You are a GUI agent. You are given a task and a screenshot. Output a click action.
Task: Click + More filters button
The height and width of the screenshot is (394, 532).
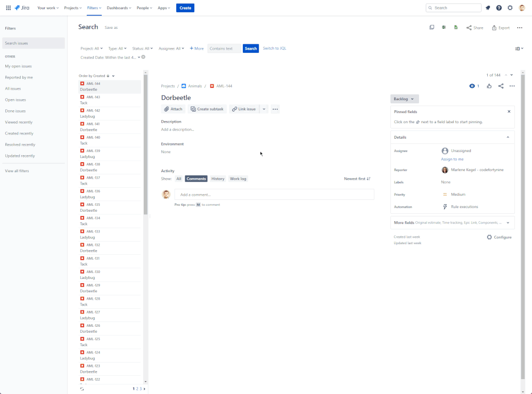coord(197,49)
